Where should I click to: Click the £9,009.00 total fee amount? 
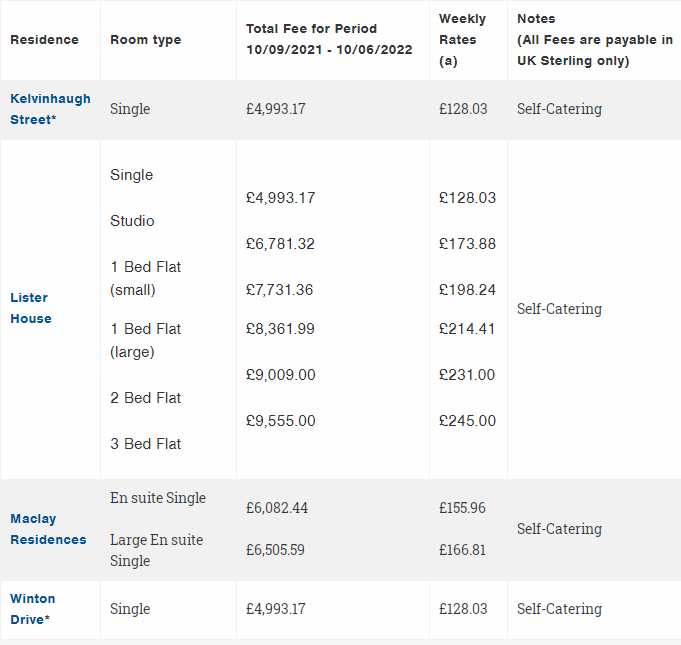click(x=280, y=375)
